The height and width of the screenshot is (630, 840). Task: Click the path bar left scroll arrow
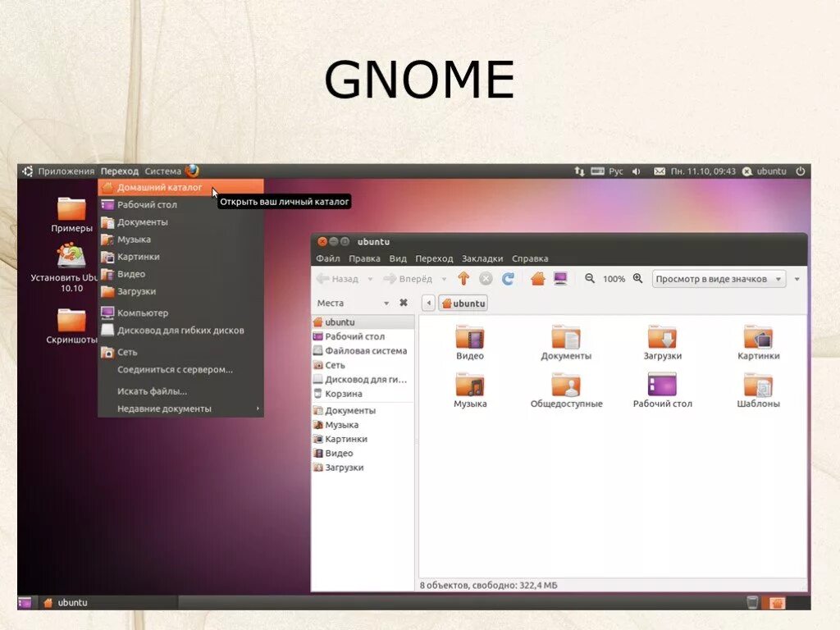[x=428, y=304]
